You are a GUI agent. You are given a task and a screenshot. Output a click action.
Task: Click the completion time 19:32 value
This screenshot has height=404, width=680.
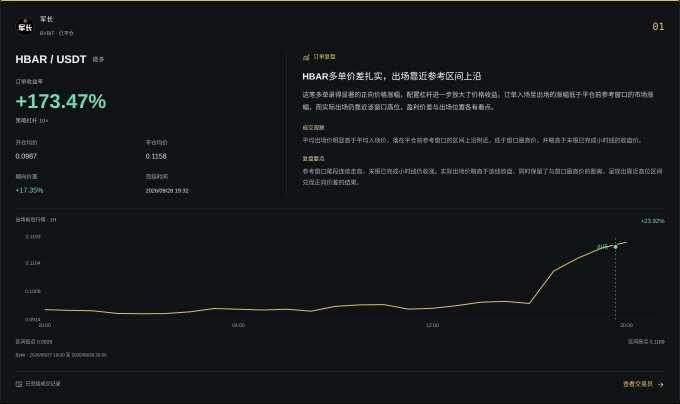tap(167, 191)
